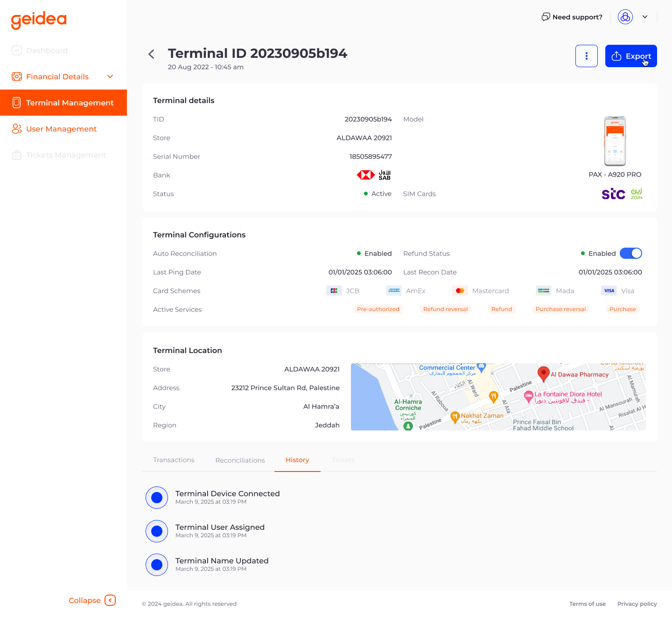Go back using the left arrow
This screenshot has height=617, width=672.
point(151,54)
